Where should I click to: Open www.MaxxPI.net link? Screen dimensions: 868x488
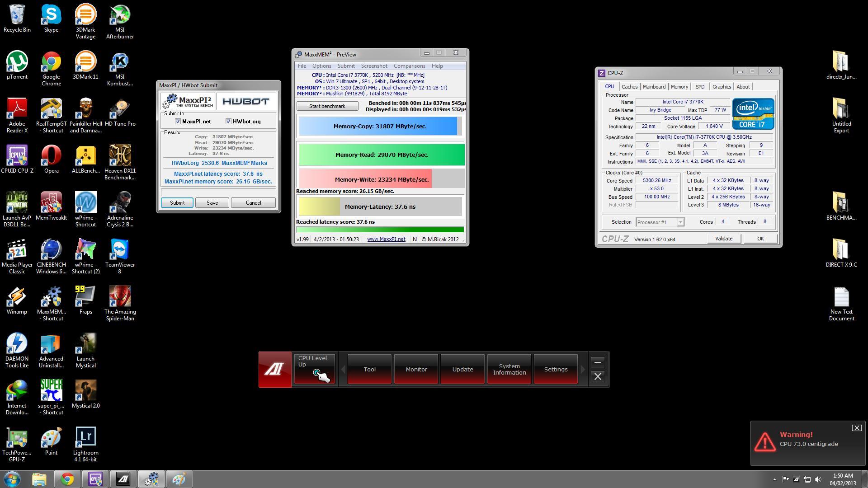pyautogui.click(x=386, y=239)
